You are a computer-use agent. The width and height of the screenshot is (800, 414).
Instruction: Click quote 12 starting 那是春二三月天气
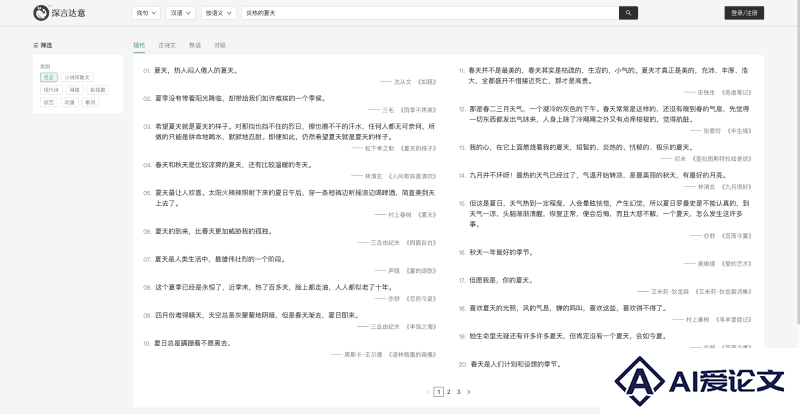click(610, 114)
